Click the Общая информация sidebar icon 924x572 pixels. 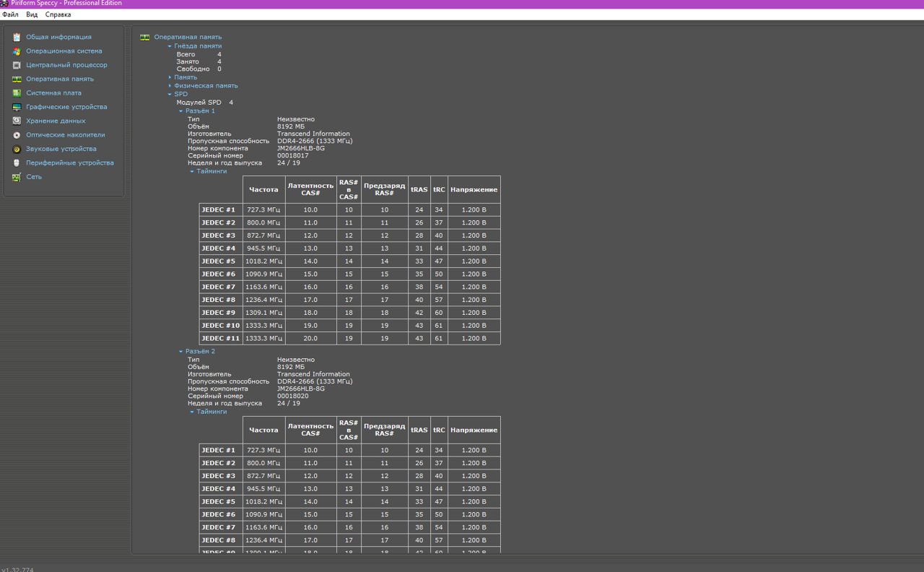pyautogui.click(x=17, y=37)
